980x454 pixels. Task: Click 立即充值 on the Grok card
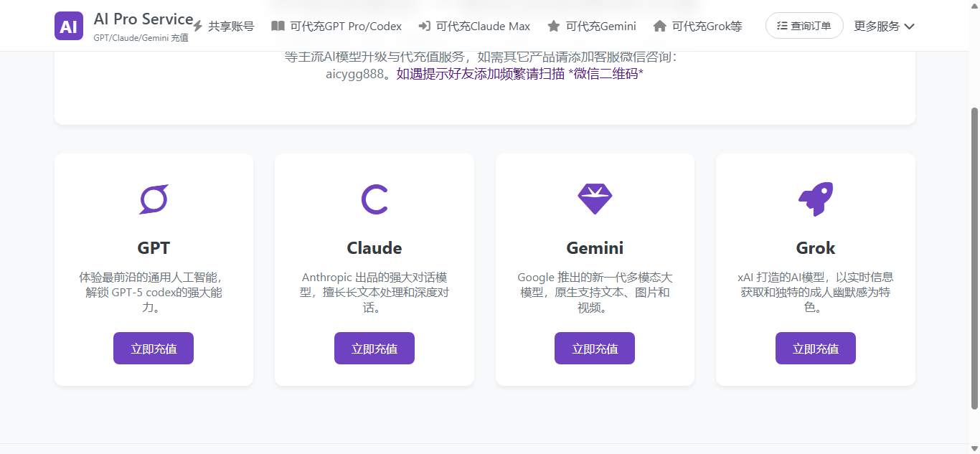(x=816, y=349)
